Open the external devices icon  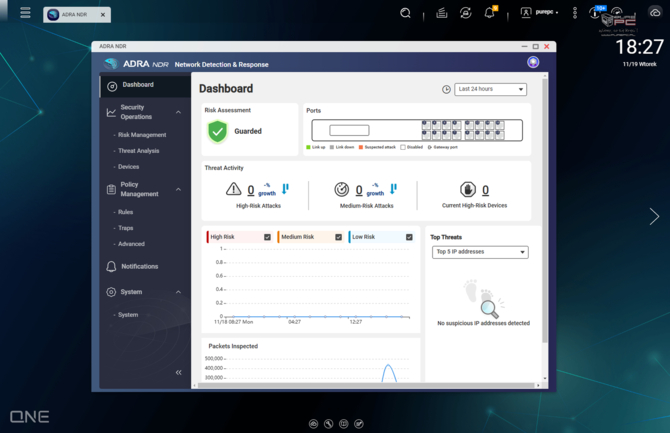point(466,13)
